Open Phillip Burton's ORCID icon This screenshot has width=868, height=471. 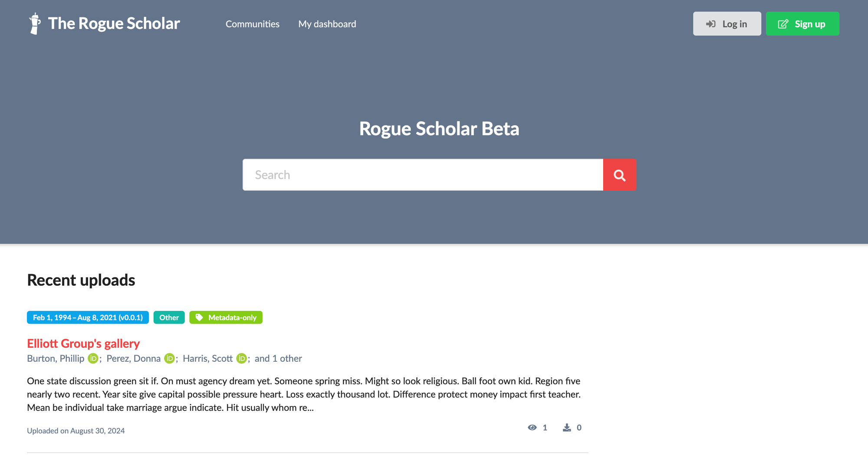(93, 359)
